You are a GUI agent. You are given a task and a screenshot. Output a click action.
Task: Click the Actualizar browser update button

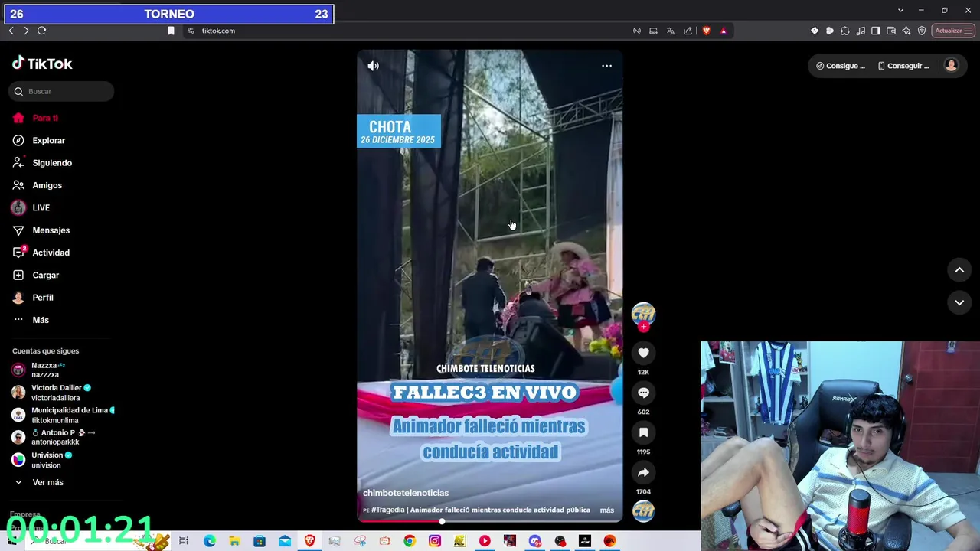coord(952,31)
